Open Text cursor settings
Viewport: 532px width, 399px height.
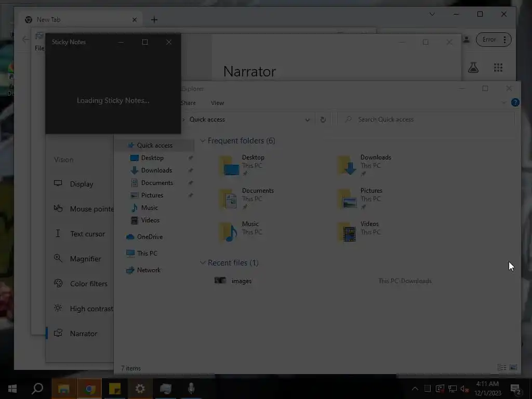click(x=80, y=234)
